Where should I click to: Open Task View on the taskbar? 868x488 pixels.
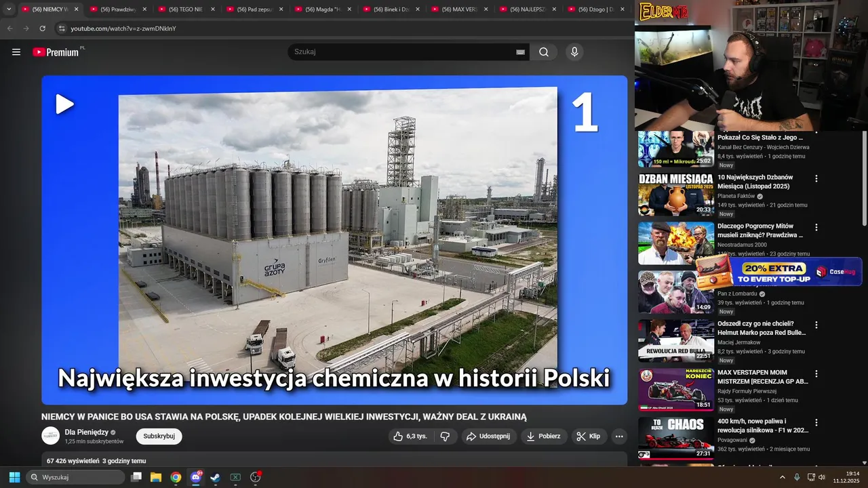pos(136,477)
